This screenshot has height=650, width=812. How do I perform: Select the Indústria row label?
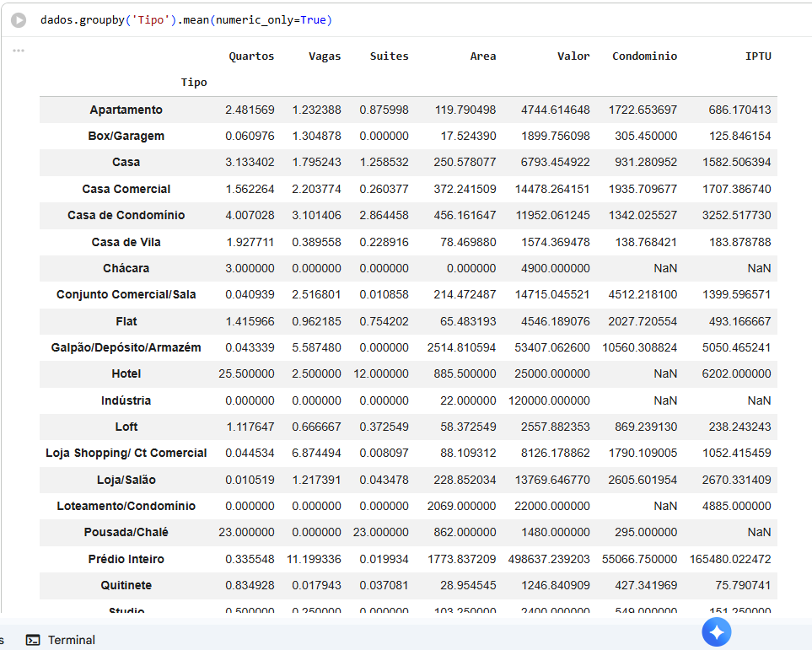pyautogui.click(x=126, y=400)
